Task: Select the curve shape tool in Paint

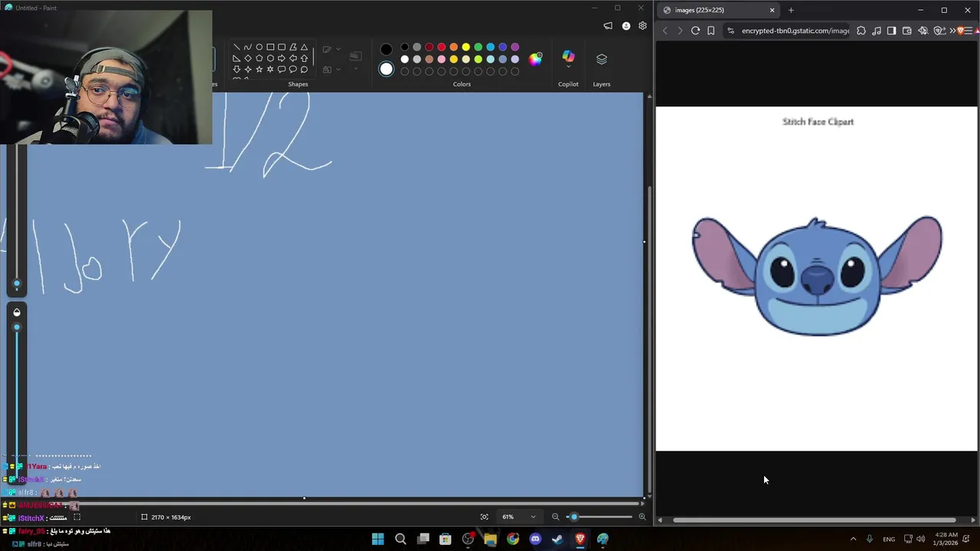Action: point(247,47)
